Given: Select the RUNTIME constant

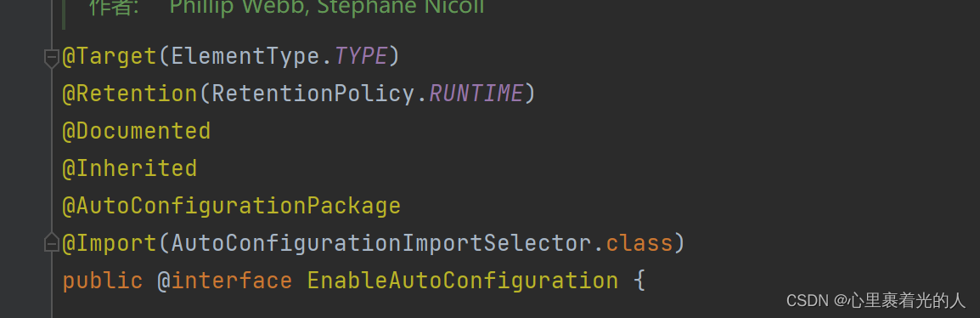Looking at the screenshot, I should (x=476, y=94).
